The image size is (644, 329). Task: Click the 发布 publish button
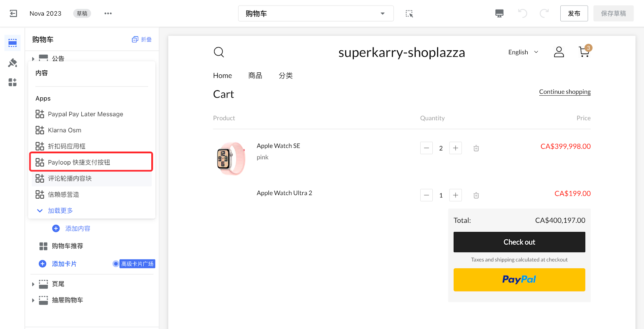(574, 14)
